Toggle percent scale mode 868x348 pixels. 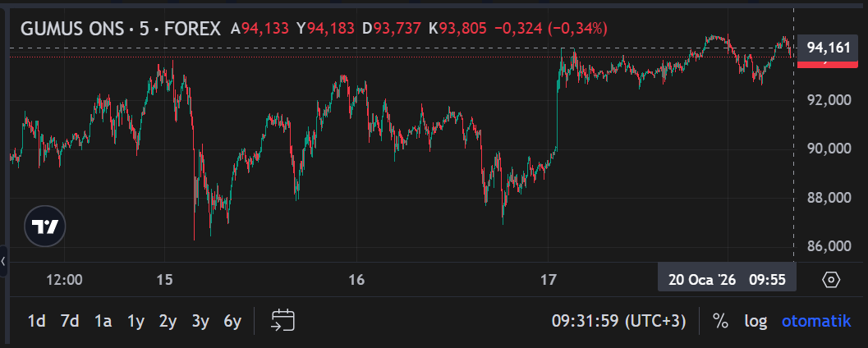click(720, 321)
